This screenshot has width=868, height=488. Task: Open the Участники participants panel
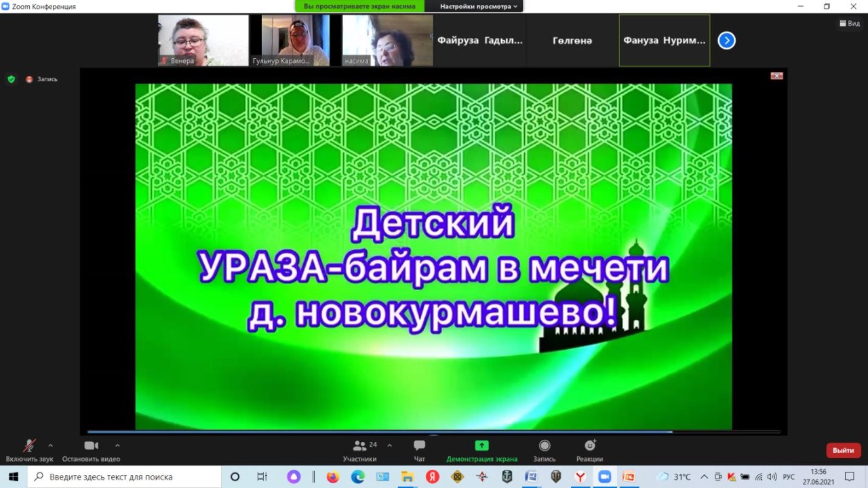[x=359, y=449]
